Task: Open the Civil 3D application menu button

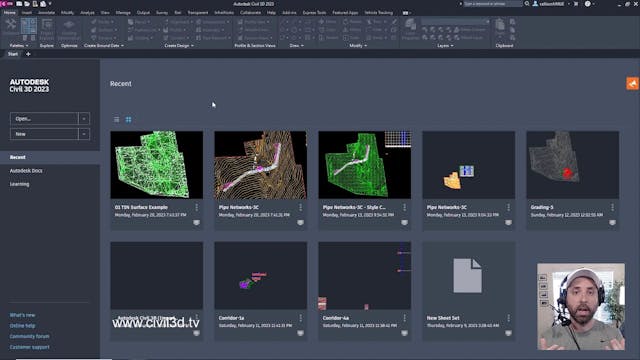Action: pos(7,4)
